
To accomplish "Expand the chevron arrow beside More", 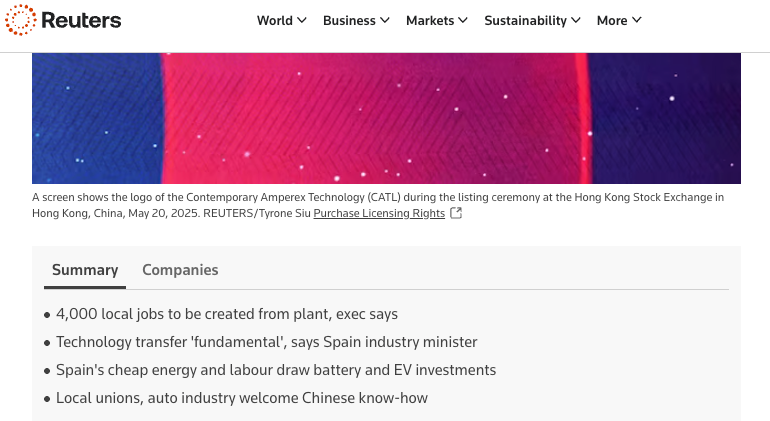I will point(637,20).
